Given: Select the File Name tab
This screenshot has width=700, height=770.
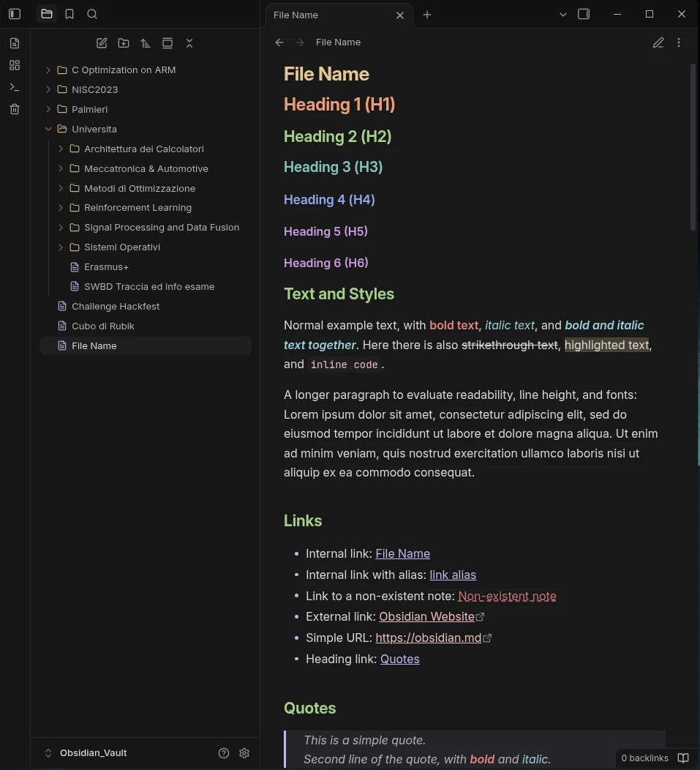Looking at the screenshot, I should point(339,15).
